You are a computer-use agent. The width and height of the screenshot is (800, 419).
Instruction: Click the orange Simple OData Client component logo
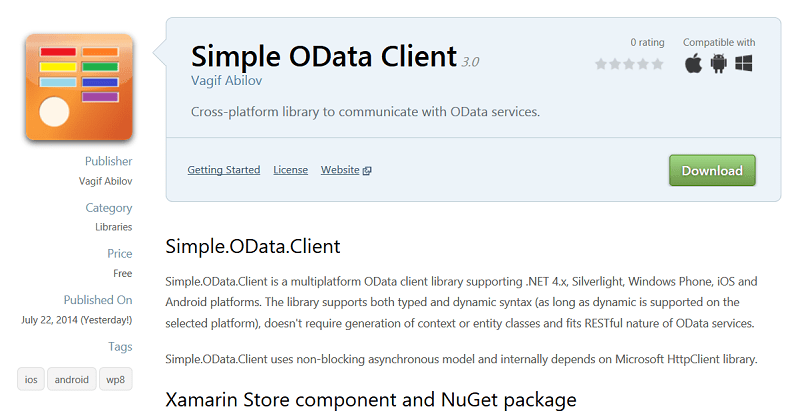(79, 87)
